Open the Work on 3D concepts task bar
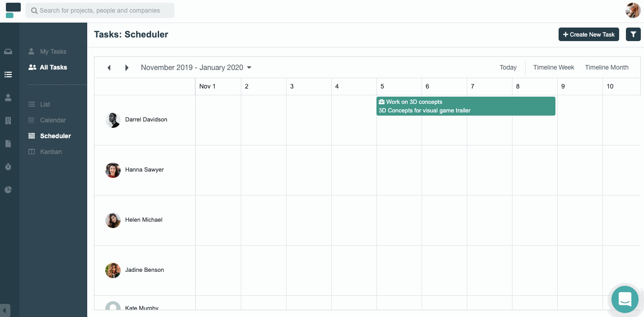 [x=465, y=106]
